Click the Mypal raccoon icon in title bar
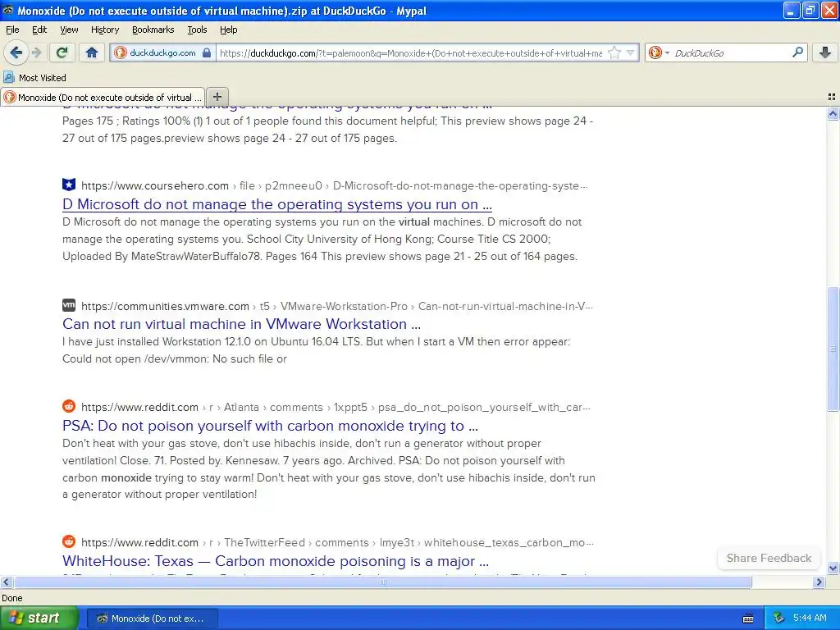This screenshot has width=840, height=630. coord(8,10)
